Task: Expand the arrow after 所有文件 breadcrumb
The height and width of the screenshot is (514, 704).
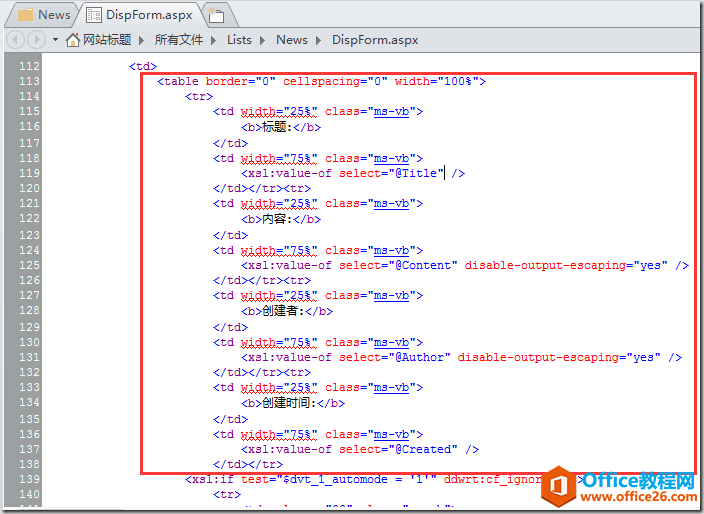Action: (x=213, y=40)
